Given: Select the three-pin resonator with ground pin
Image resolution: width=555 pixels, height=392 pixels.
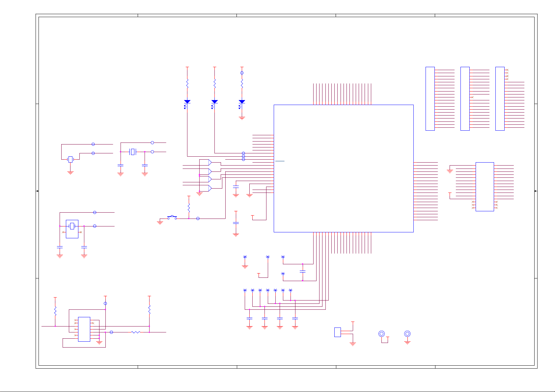Looking at the screenshot, I should click(70, 160).
